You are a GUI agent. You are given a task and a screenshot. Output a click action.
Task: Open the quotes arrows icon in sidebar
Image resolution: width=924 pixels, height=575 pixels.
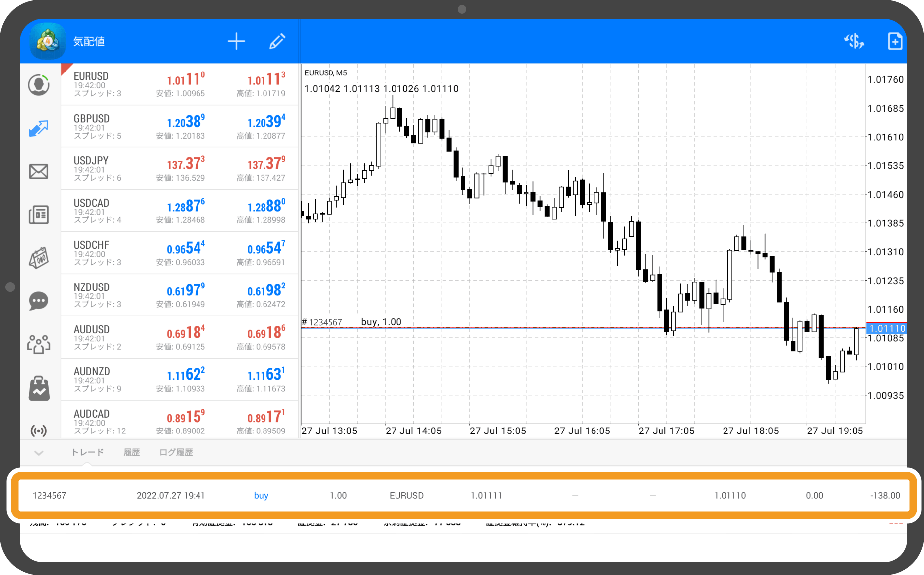pos(39,128)
